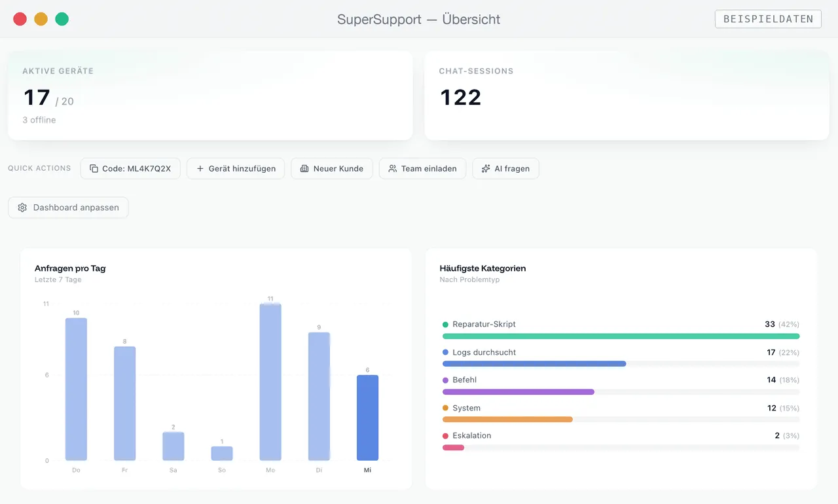
Task: Click the copy icon beside Code: ML4K7Q2X
Action: 94,169
